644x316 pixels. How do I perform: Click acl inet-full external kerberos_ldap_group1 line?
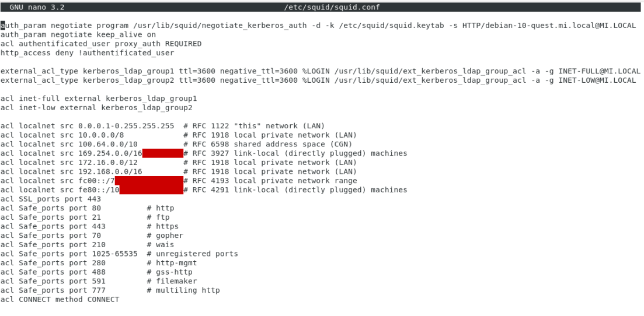coord(99,99)
